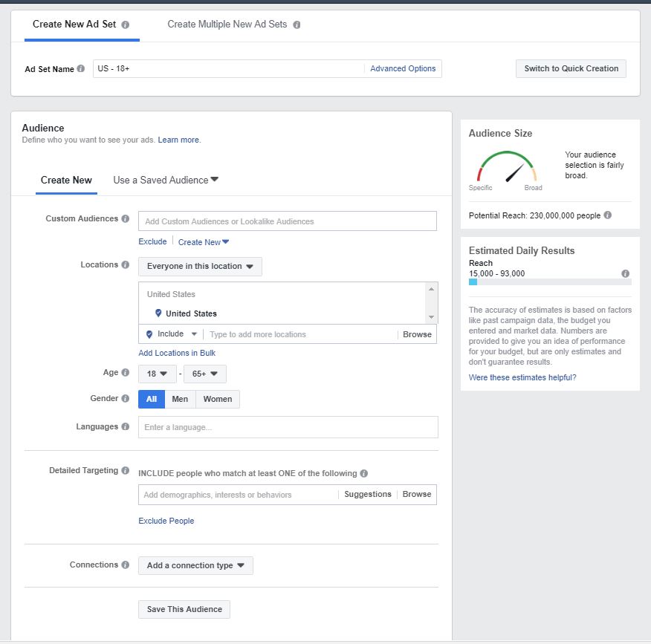
Task: Click the United States location pin icon
Action: pos(158,313)
